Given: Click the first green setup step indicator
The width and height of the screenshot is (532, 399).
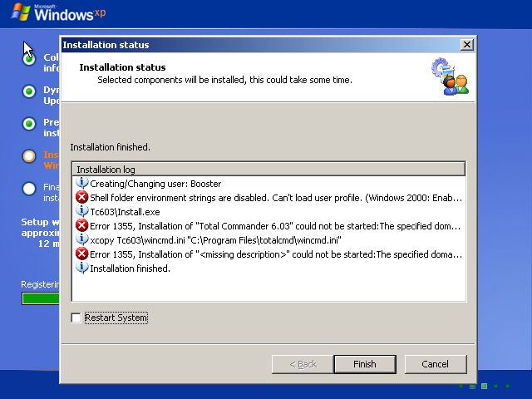Looking at the screenshot, I should 29,59.
